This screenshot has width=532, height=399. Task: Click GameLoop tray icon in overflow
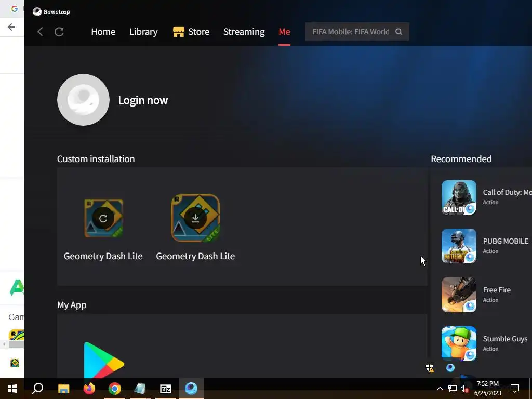pos(450,368)
